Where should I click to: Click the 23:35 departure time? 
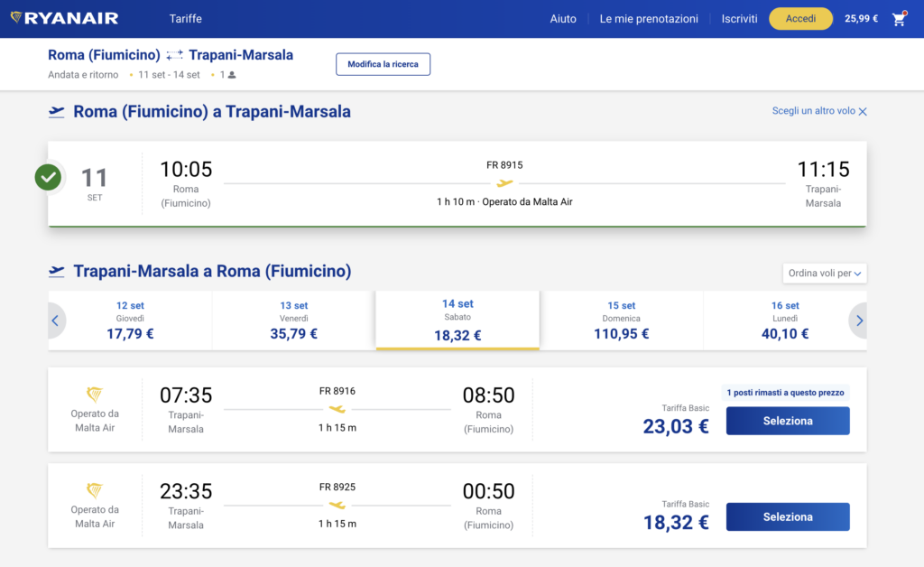point(186,491)
